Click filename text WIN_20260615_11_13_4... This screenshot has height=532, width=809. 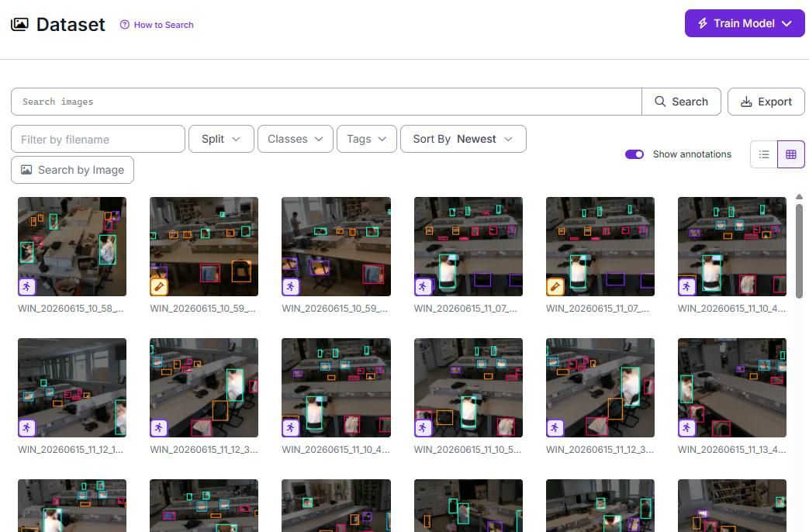pyautogui.click(x=732, y=450)
